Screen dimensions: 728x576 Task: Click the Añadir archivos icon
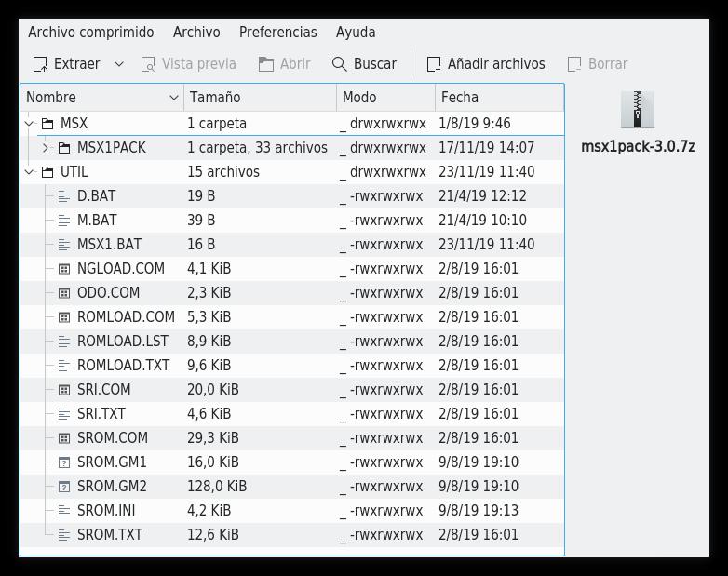[434, 64]
